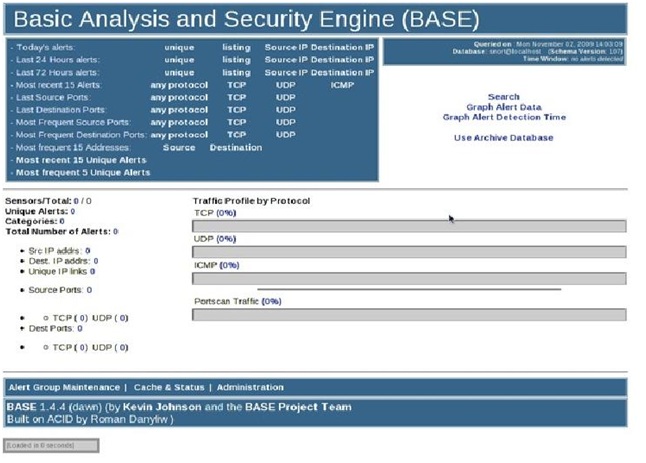Show last destination ports for TCP
This screenshot has width=646, height=463.
tap(236, 110)
